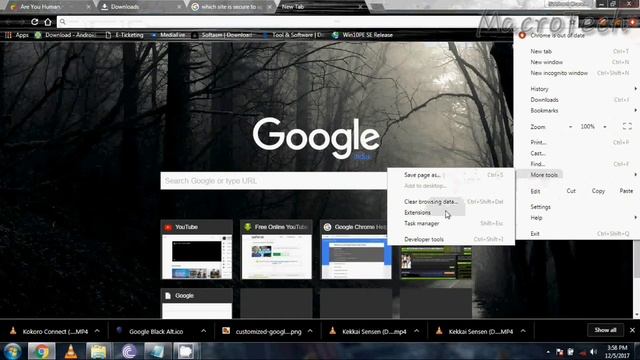Click the taskbar clock showing 3:58 PM
Screen dimensions: 640x360
click(x=617, y=351)
